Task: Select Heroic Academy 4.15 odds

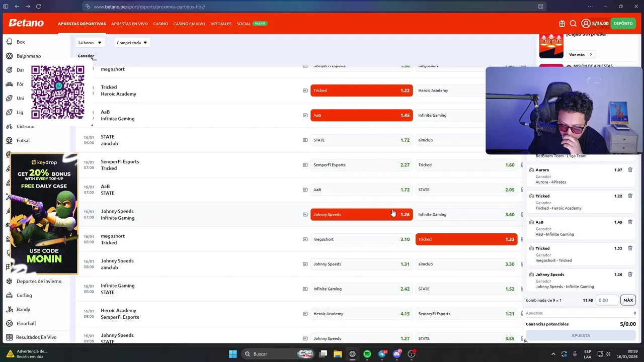Action: [x=361, y=314]
